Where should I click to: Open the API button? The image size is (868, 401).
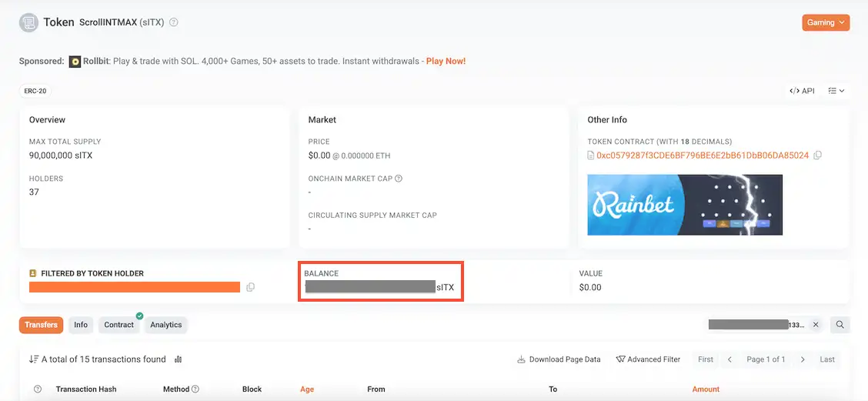pyautogui.click(x=802, y=91)
